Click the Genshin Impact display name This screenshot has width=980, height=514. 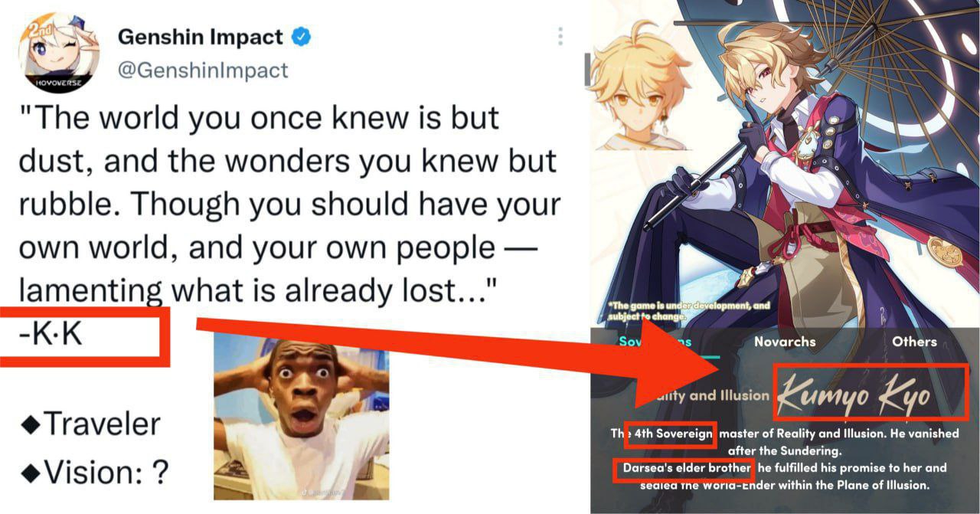point(200,37)
